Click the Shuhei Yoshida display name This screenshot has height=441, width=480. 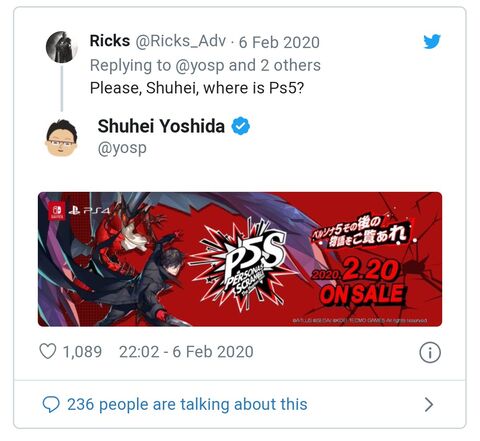[161, 126]
